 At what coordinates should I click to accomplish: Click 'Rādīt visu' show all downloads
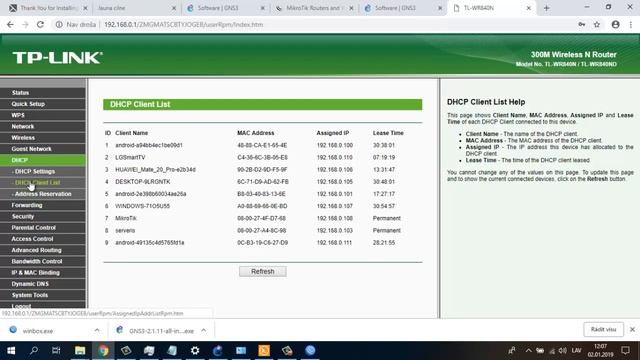603,329
